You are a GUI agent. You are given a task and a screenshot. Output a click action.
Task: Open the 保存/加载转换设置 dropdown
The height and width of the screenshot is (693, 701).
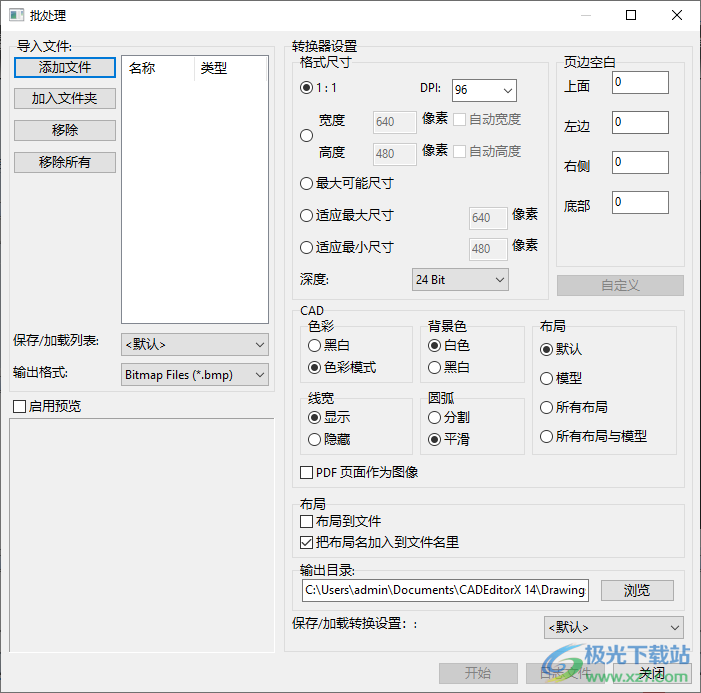click(x=613, y=627)
